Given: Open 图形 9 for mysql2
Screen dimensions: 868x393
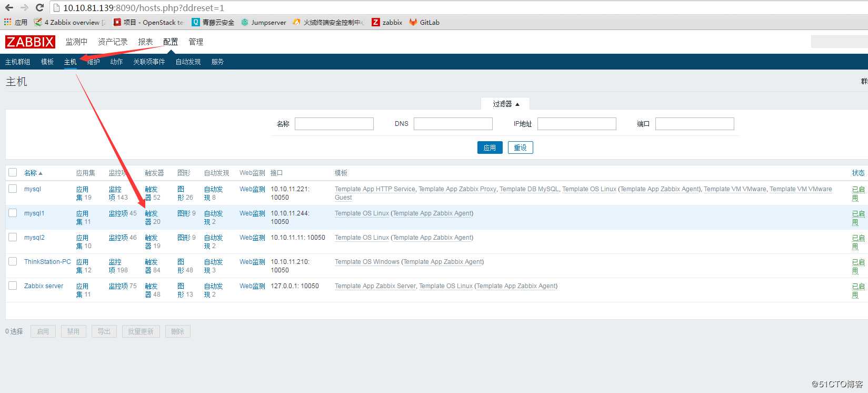Looking at the screenshot, I should pyautogui.click(x=183, y=238).
